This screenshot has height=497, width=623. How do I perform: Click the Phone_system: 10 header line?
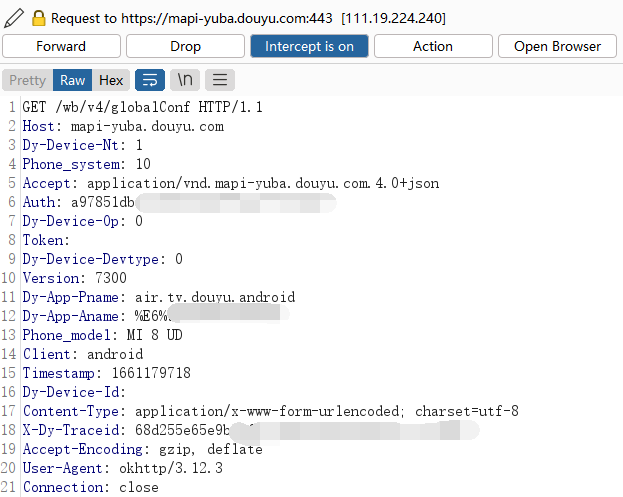(86, 164)
